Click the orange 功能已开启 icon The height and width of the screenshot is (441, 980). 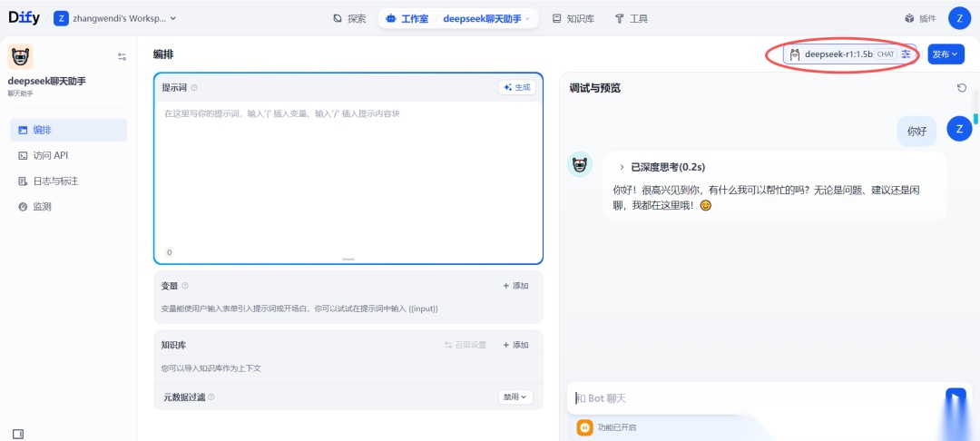(584, 427)
